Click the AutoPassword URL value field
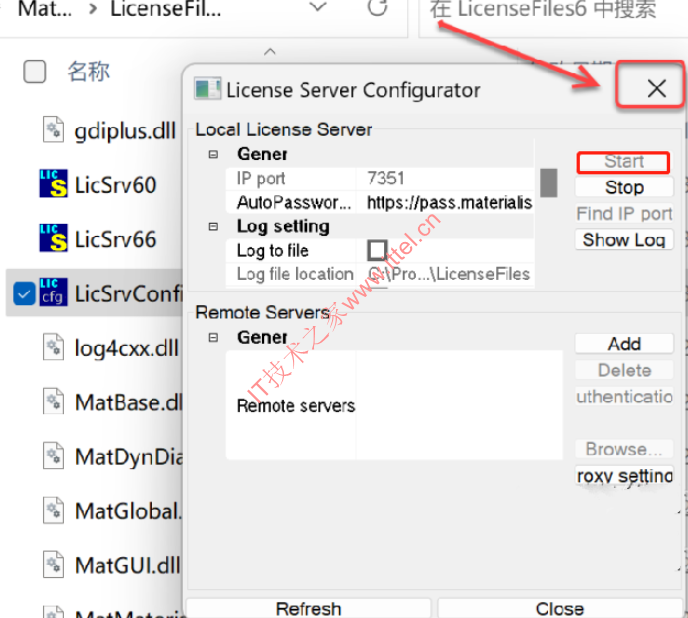The height and width of the screenshot is (618, 688). tap(445, 202)
